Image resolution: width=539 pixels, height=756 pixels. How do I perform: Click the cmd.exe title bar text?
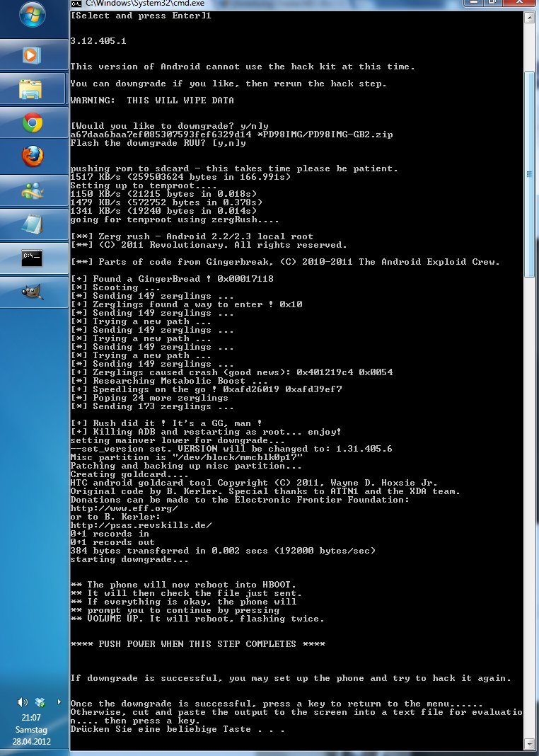[x=145, y=4]
